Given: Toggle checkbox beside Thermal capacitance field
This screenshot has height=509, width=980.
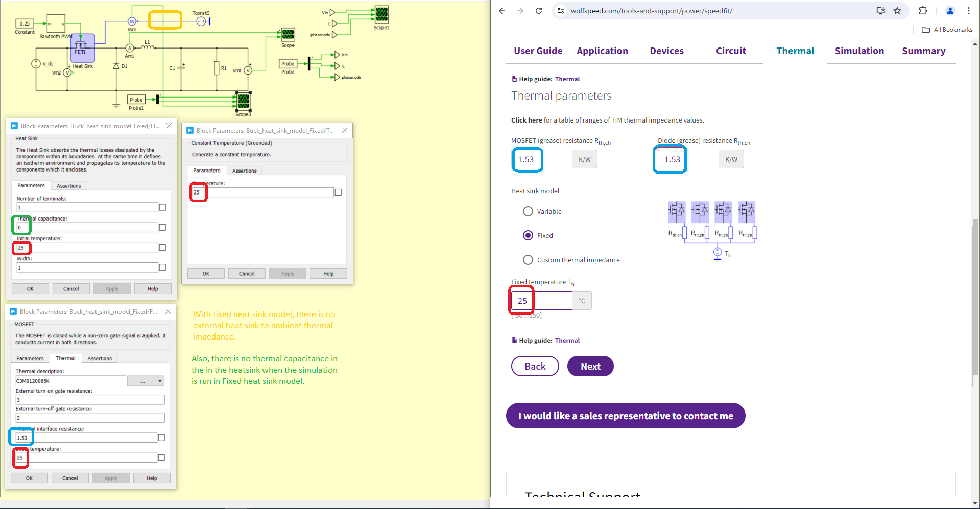Looking at the screenshot, I should [x=162, y=227].
